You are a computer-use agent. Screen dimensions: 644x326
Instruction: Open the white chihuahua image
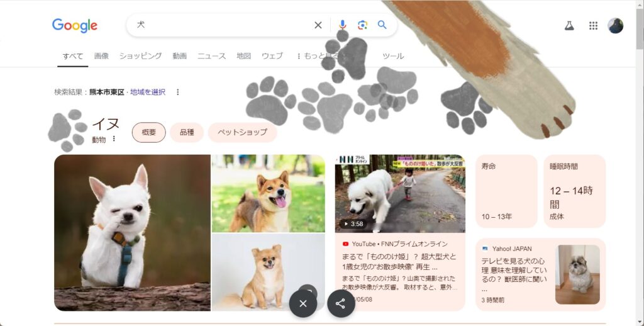(132, 232)
